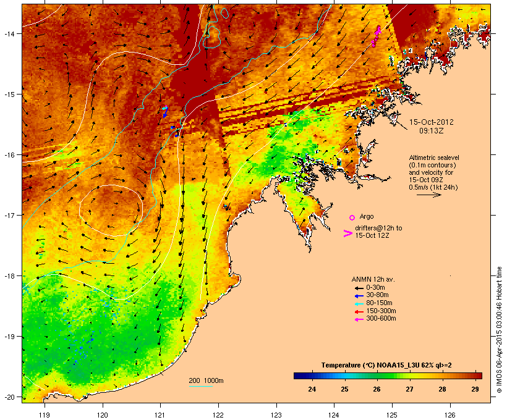Screen dimensions: 507x420
Task: Click the latitude axis label '-14'
Action: 9,34
